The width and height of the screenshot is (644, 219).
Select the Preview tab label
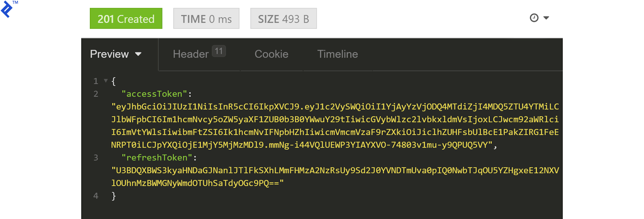point(109,54)
